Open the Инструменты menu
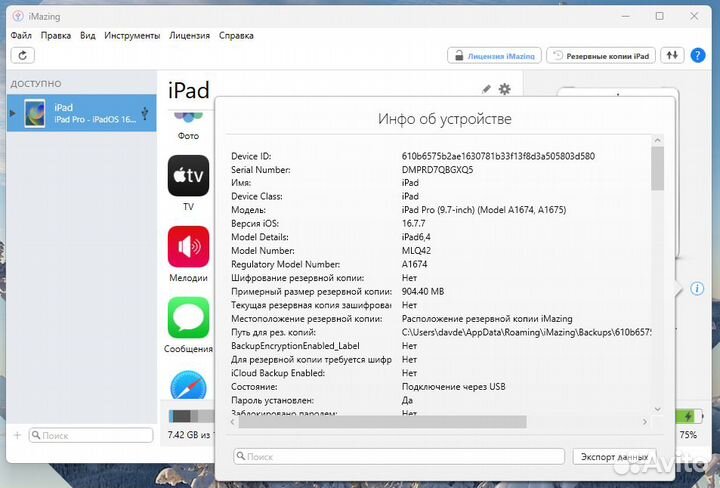Image resolution: width=720 pixels, height=488 pixels. tap(132, 35)
